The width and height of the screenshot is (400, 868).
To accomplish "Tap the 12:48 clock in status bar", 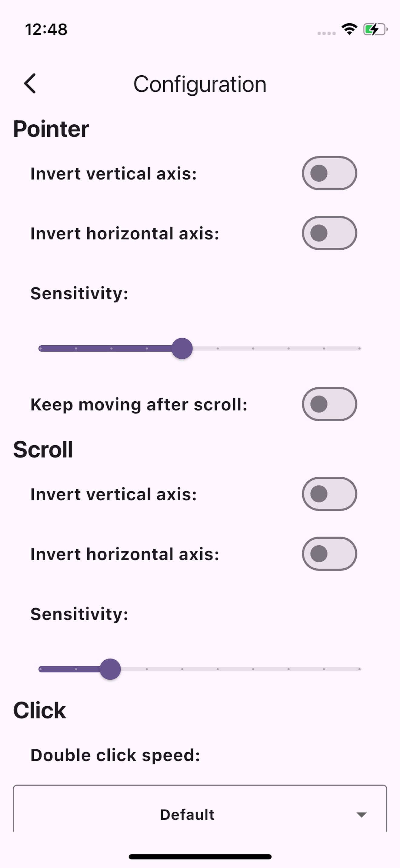I will tap(46, 29).
